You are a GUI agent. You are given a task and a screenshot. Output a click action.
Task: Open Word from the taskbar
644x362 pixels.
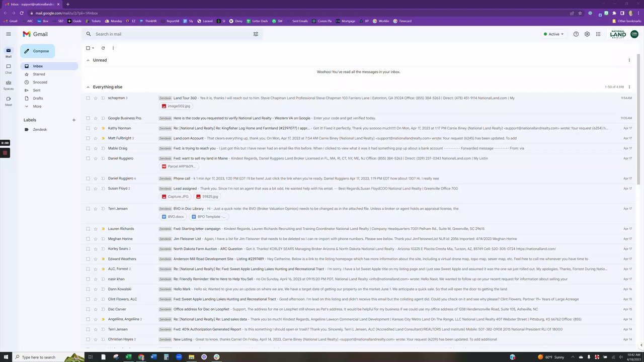153,357
